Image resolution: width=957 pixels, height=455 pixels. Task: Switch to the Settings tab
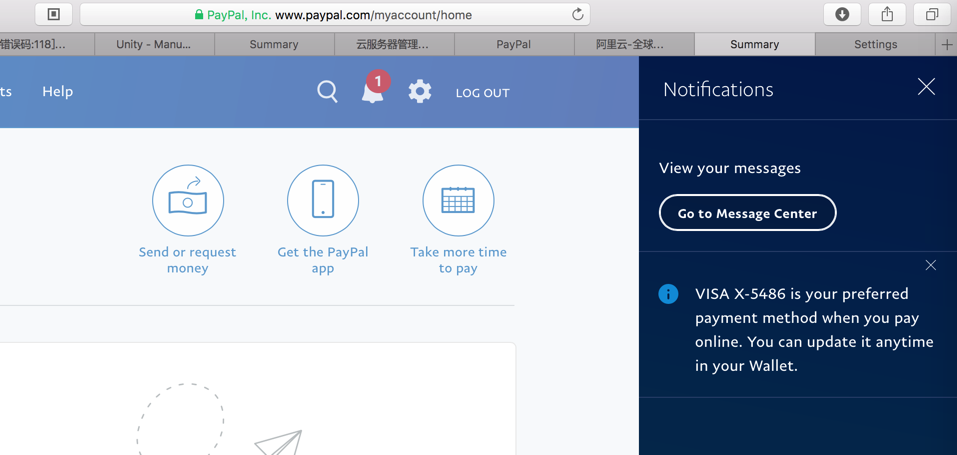tap(875, 44)
